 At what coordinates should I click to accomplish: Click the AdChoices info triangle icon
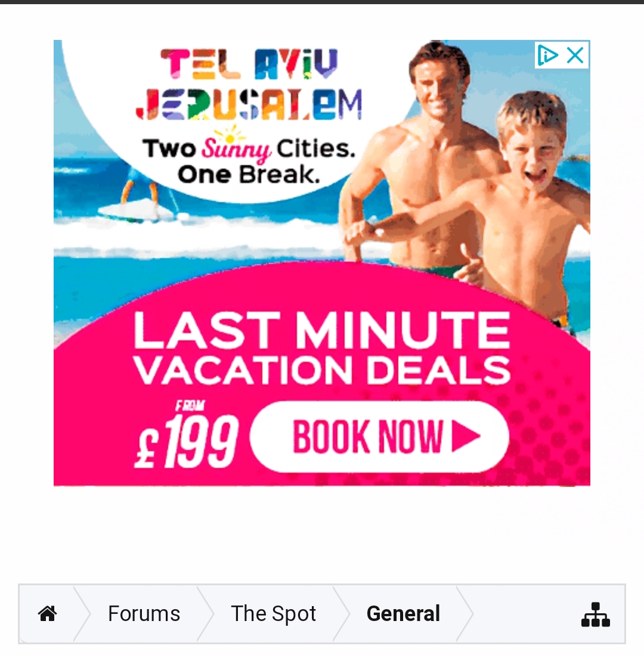[547, 55]
